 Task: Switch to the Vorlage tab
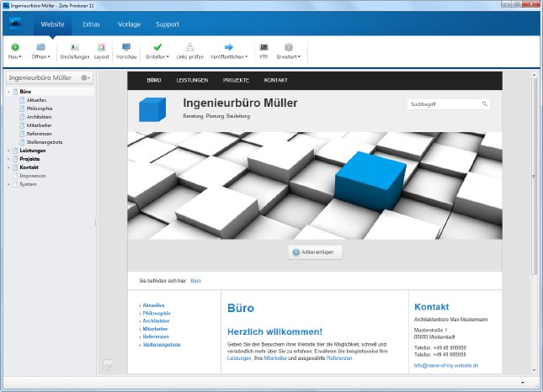129,24
